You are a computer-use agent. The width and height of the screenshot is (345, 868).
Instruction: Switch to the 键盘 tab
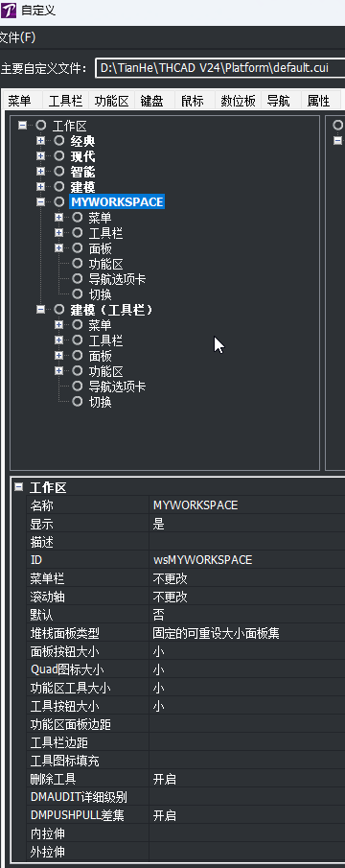coord(151,101)
